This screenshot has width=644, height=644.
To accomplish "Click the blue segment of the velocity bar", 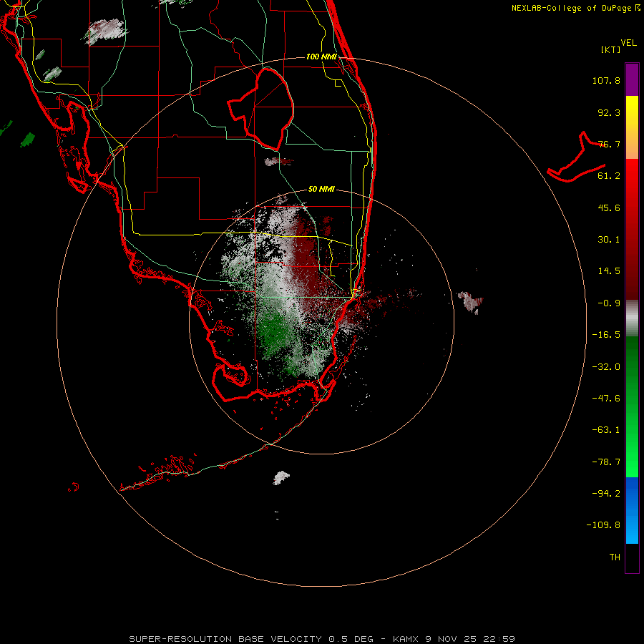I will pos(632,510).
